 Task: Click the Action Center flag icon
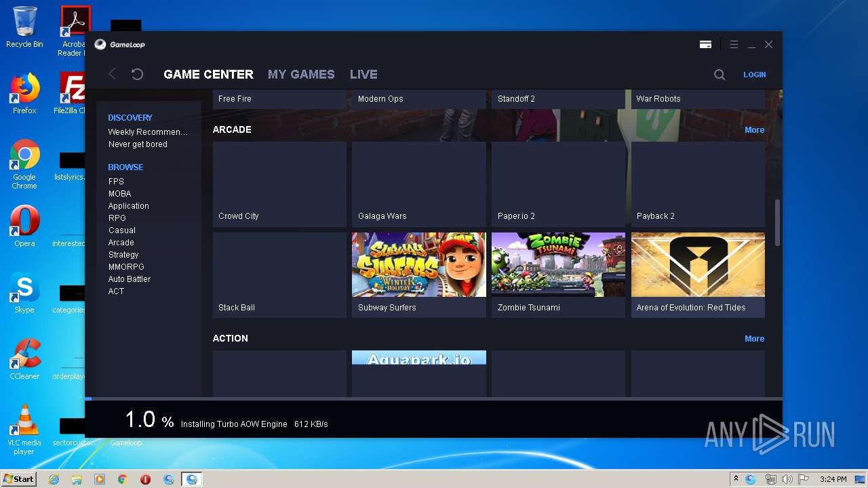(x=803, y=479)
